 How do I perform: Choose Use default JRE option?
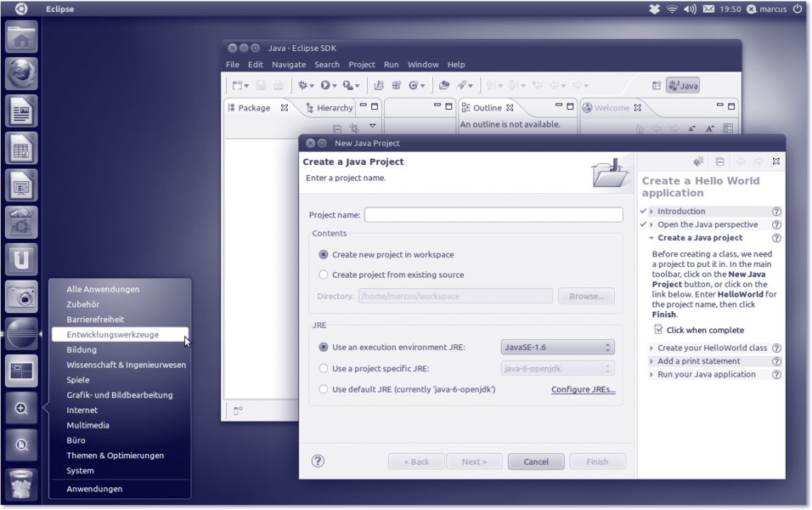click(x=324, y=389)
